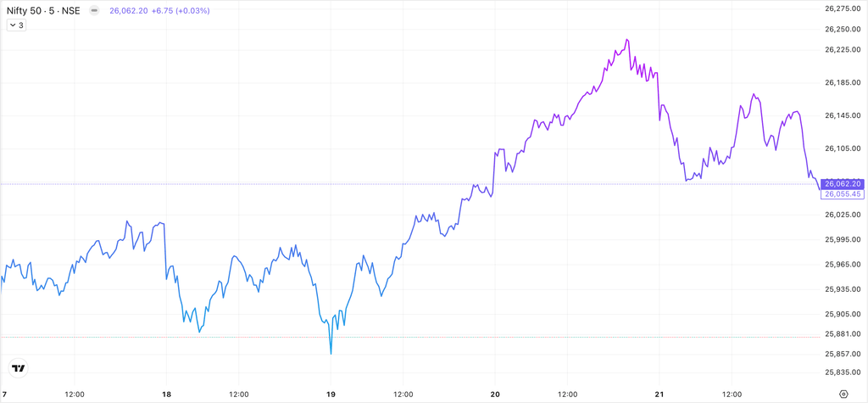
Task: Click the 25,835.00 price scale label
Action: (843, 372)
